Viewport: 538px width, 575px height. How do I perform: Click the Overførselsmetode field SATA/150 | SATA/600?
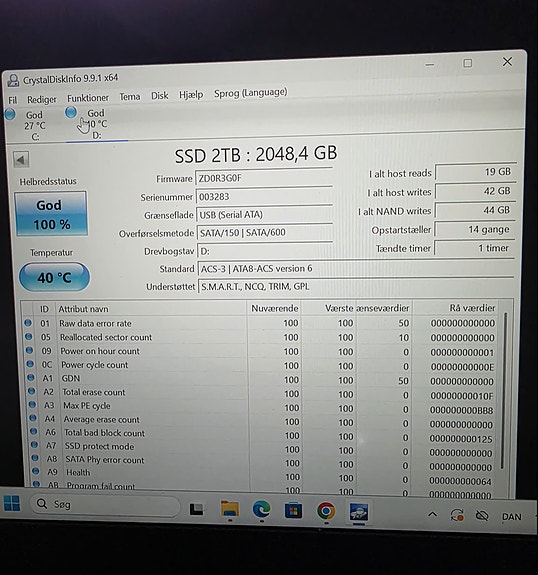click(265, 232)
